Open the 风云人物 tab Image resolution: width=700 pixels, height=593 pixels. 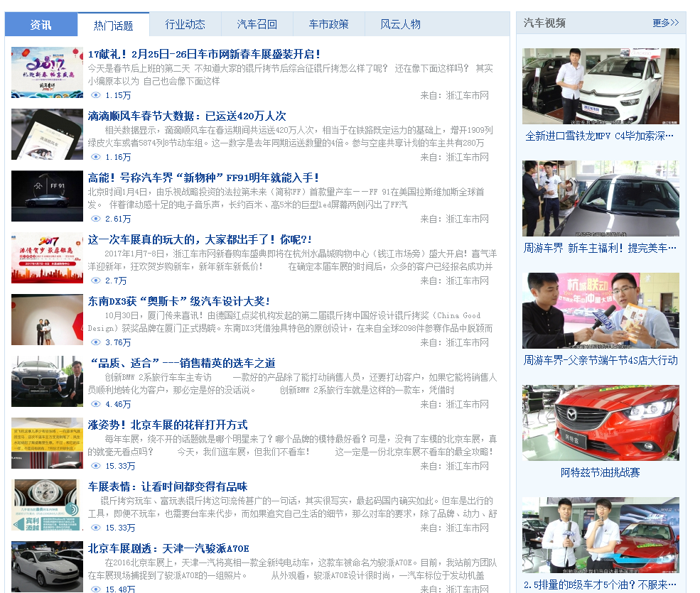(400, 25)
